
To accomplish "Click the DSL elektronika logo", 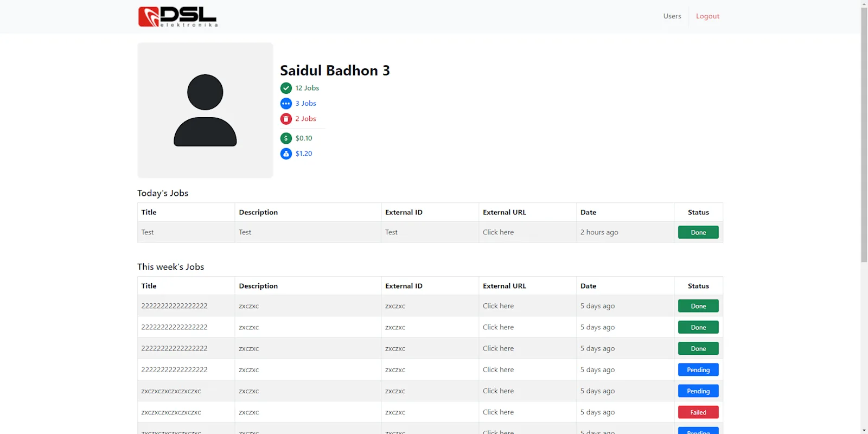I will pos(178,16).
